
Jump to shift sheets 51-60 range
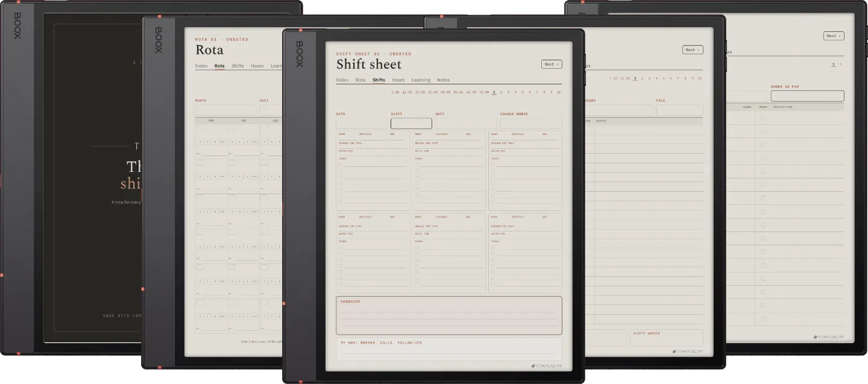pos(458,92)
